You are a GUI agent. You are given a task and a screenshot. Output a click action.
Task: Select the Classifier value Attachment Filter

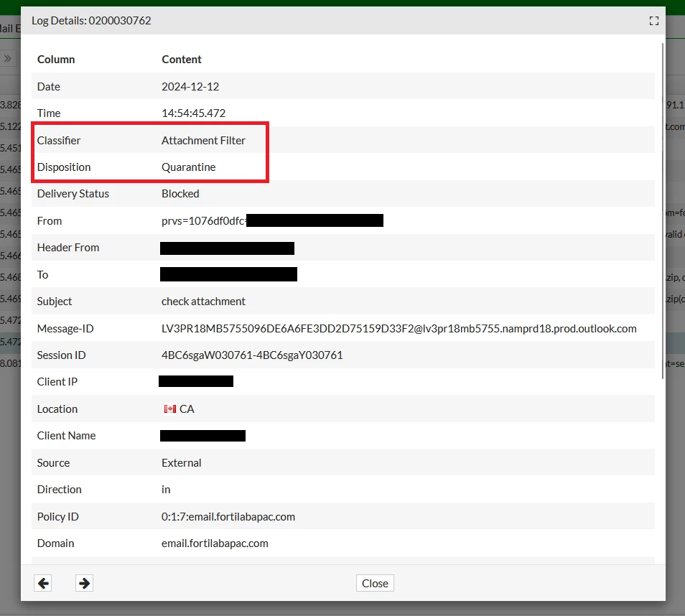click(x=204, y=140)
